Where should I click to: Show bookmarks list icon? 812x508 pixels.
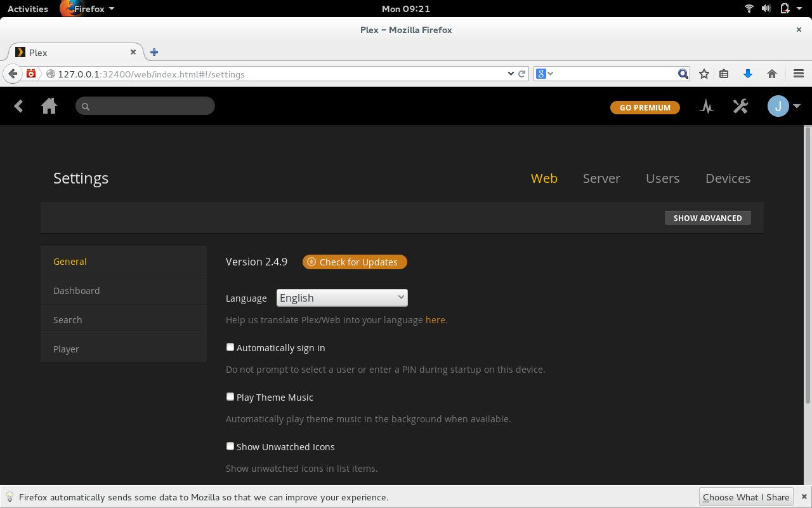[x=724, y=74]
